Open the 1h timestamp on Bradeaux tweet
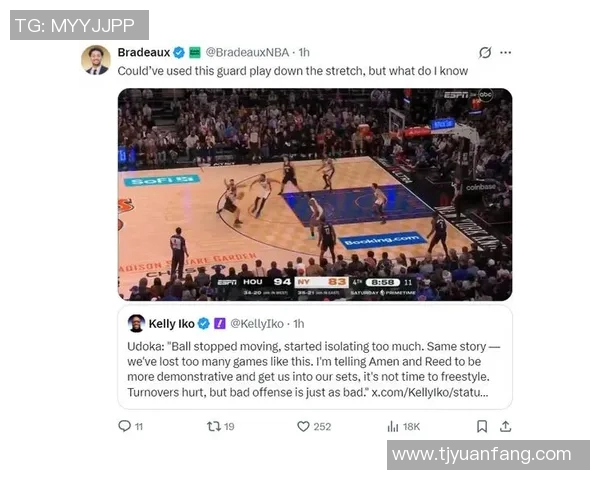This screenshot has height=480, width=600. pos(304,52)
